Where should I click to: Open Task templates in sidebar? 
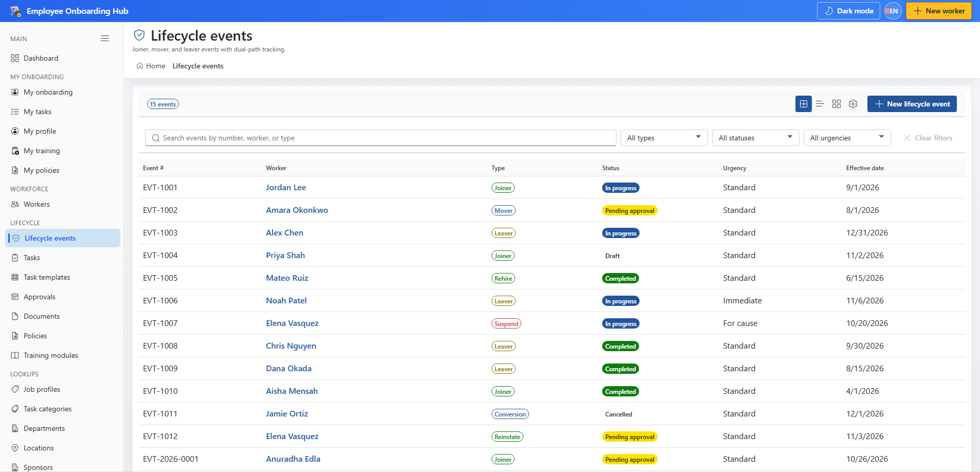(63, 277)
